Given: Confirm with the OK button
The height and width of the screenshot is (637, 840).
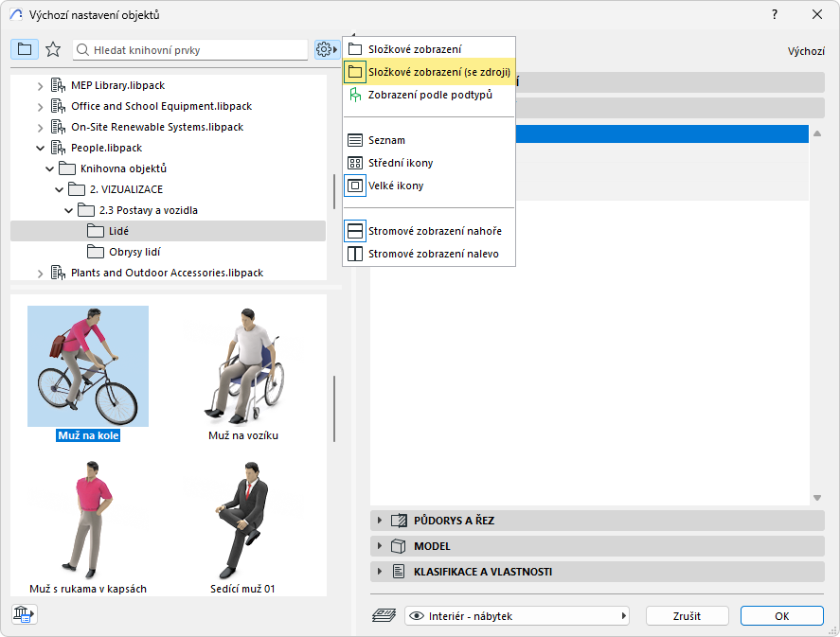Looking at the screenshot, I should pos(781,616).
